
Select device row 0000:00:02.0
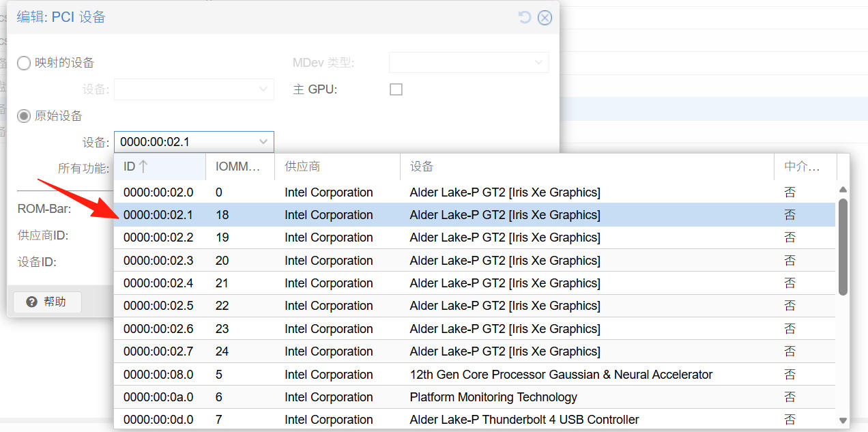[x=474, y=192]
